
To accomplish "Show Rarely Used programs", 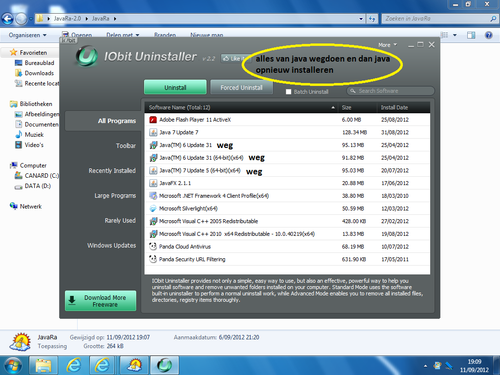I will (x=120, y=220).
